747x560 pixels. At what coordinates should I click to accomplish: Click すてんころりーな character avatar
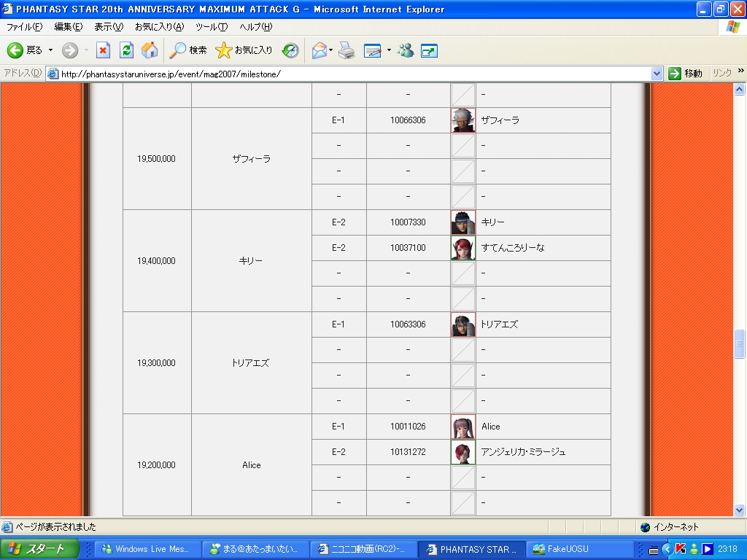pos(463,248)
